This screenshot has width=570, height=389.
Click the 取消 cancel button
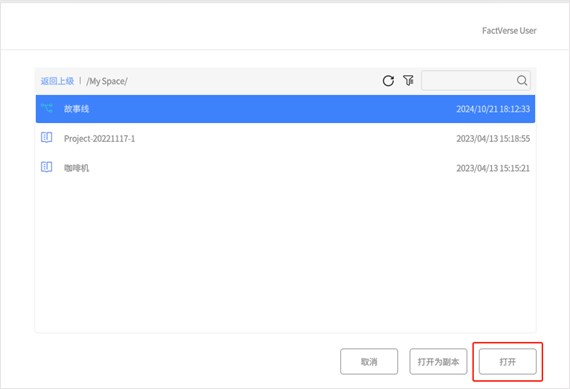369,361
